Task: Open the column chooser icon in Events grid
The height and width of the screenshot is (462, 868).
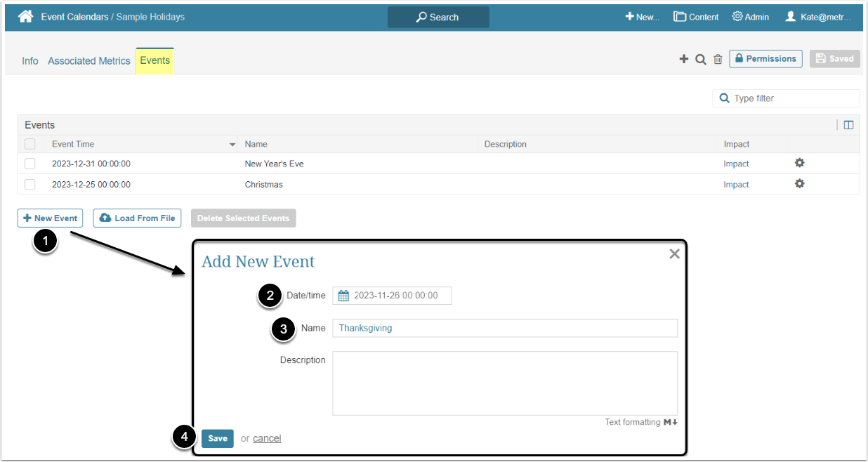Action: [x=848, y=125]
